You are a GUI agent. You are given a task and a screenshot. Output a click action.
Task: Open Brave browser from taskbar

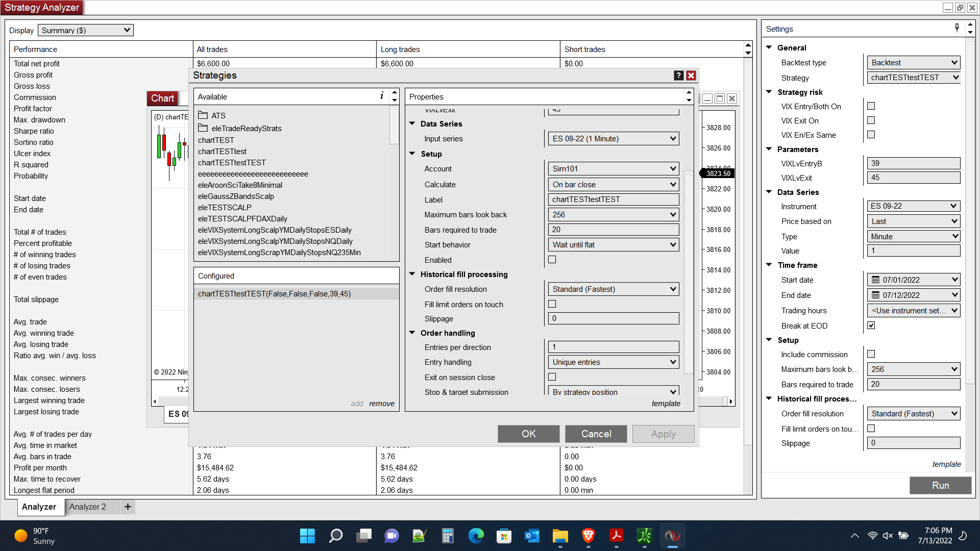[588, 536]
